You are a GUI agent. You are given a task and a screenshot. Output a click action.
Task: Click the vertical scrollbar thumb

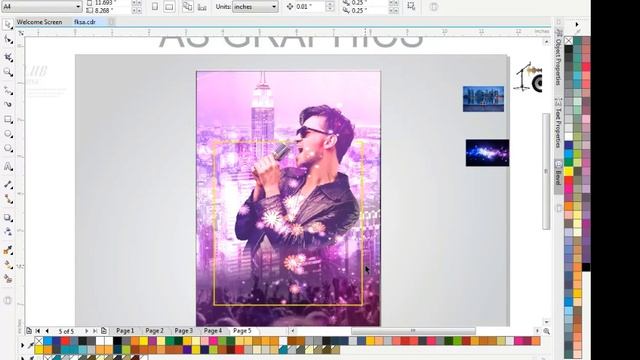pos(546,171)
